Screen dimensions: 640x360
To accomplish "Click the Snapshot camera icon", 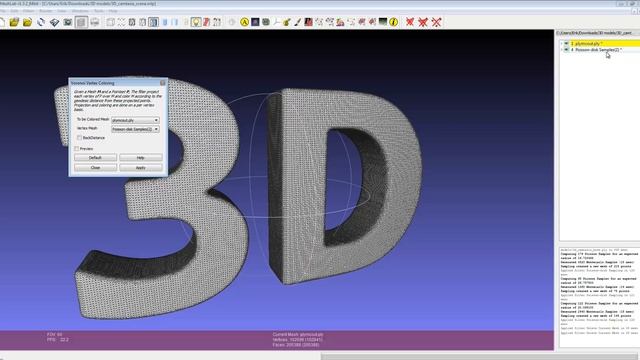I will click(68, 22).
